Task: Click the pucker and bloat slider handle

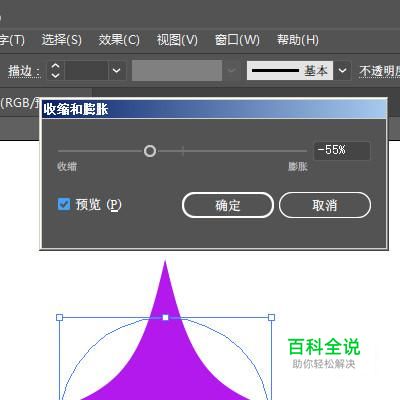Action: (x=150, y=151)
